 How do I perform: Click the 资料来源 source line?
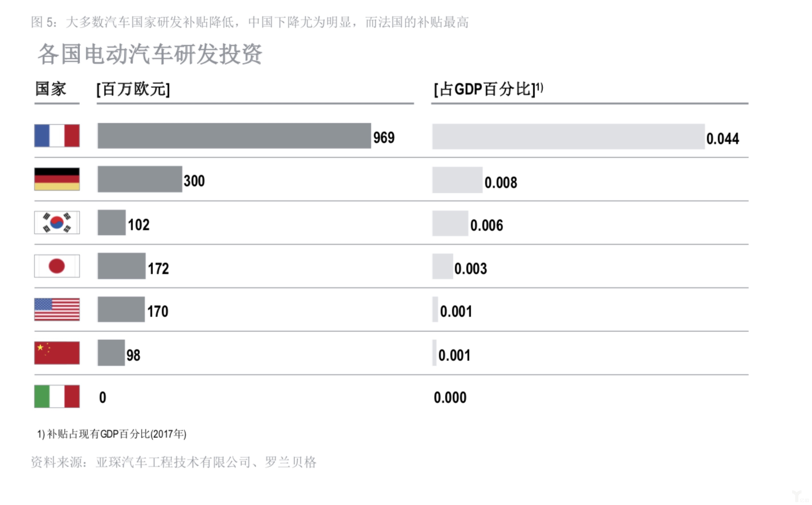point(173,462)
